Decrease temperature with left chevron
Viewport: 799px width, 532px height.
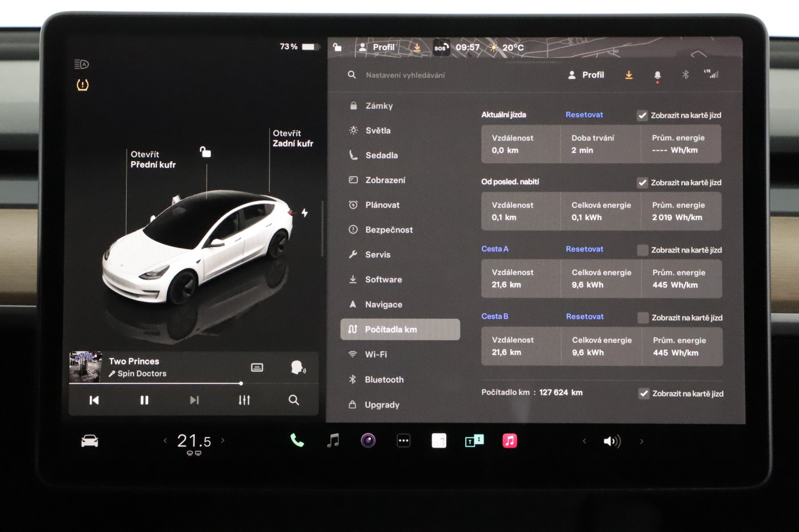[165, 441]
